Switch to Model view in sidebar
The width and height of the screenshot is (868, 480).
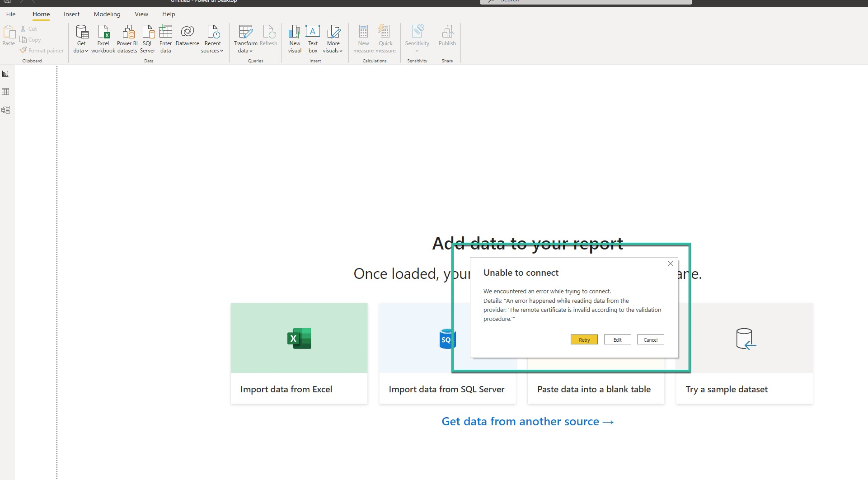point(6,110)
